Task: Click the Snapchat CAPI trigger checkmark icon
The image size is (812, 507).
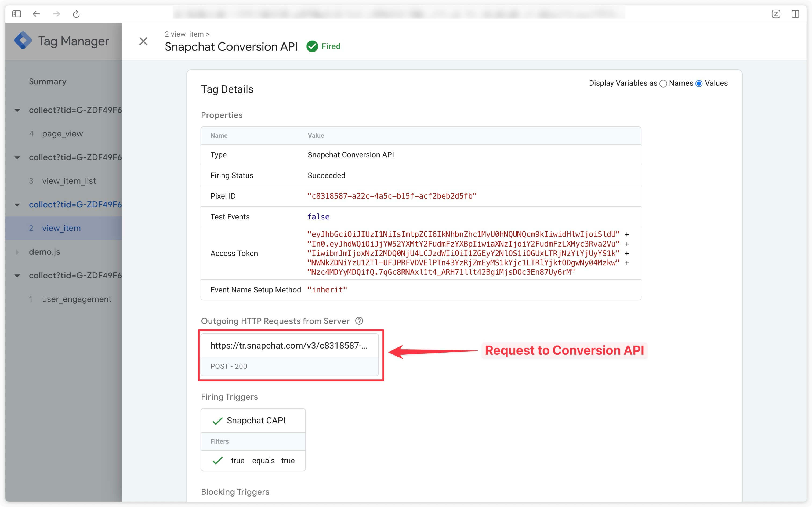Action: click(218, 421)
